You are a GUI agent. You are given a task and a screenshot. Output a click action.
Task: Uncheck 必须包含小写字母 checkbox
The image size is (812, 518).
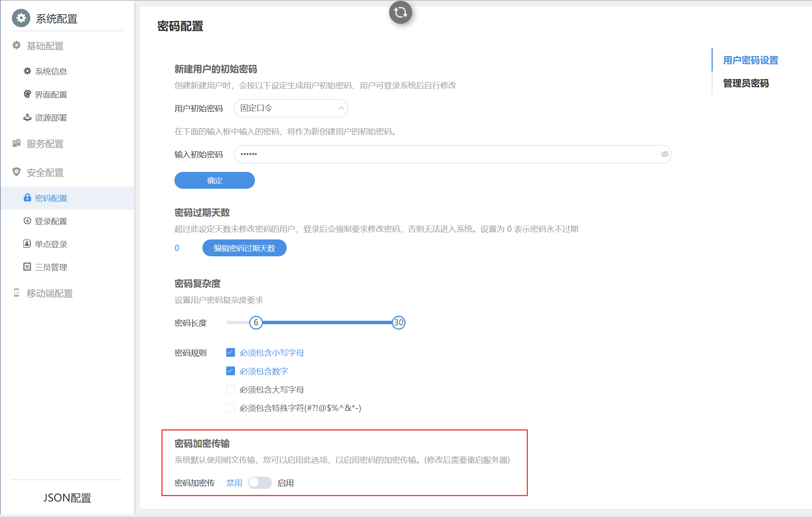pos(230,352)
